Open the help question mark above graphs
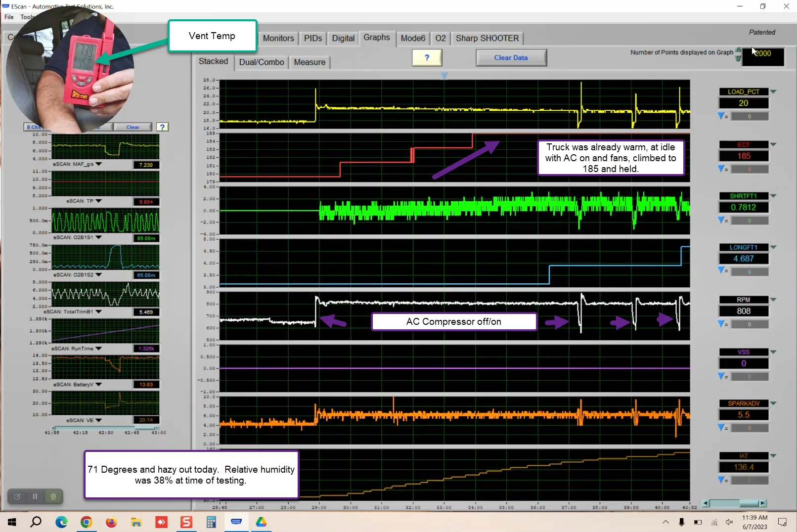The height and width of the screenshot is (532, 797). [427, 58]
